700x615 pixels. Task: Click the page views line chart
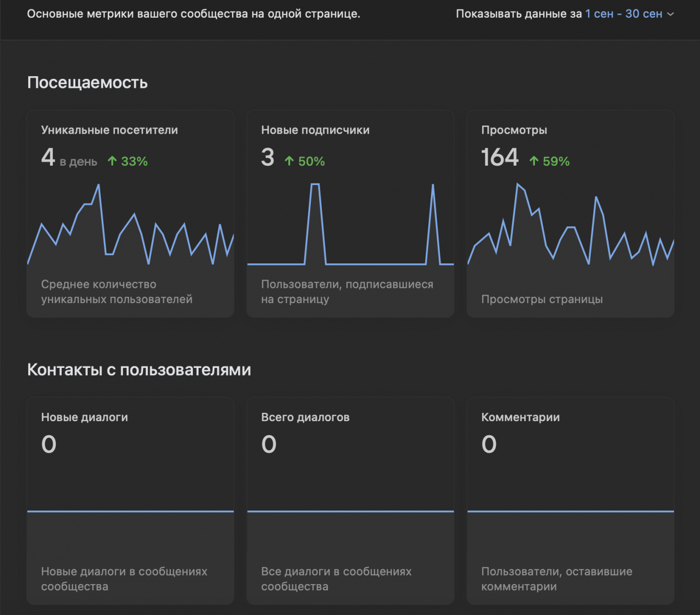(570, 225)
